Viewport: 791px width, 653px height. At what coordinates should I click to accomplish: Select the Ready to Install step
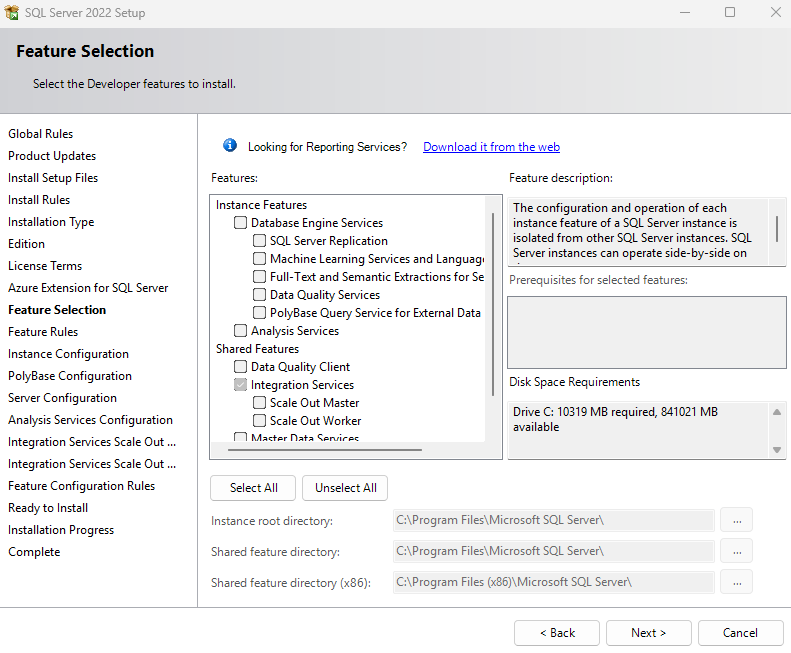(48, 508)
